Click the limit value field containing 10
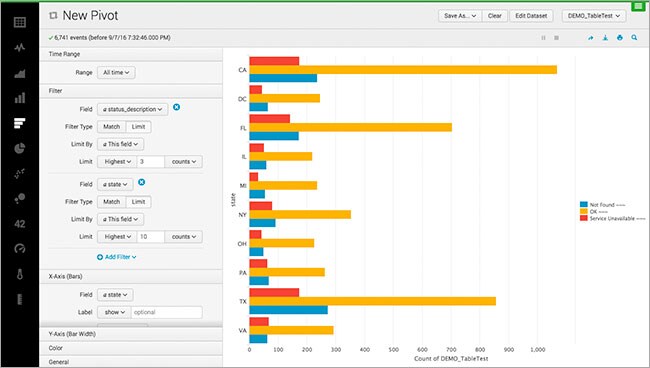The width and height of the screenshot is (650, 368). [x=151, y=237]
